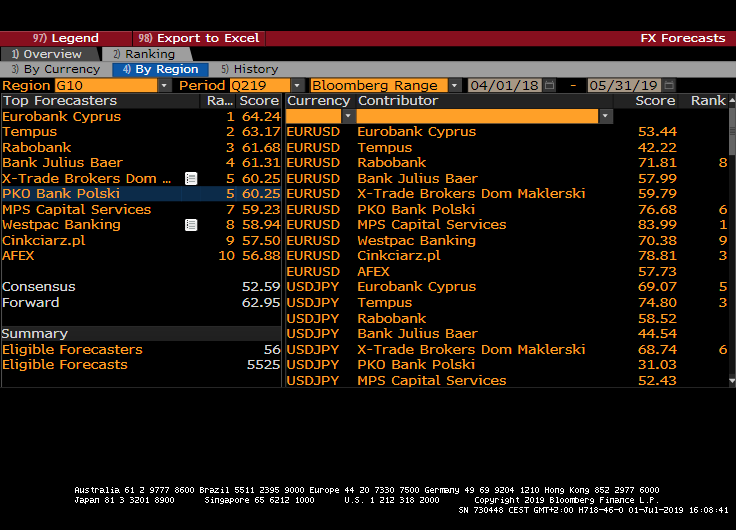This screenshot has width=736, height=530.
Task: Click the end date field 05/31/19
Action: 625,86
